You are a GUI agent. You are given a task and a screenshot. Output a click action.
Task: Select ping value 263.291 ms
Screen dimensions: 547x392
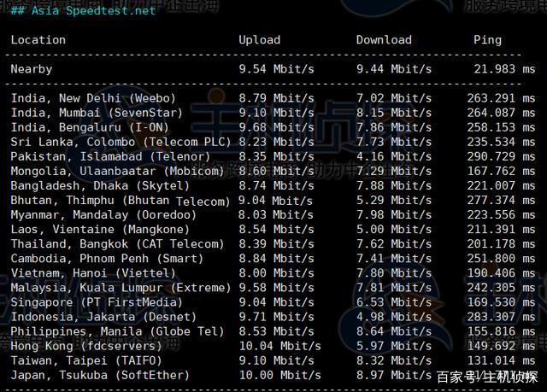coord(501,98)
